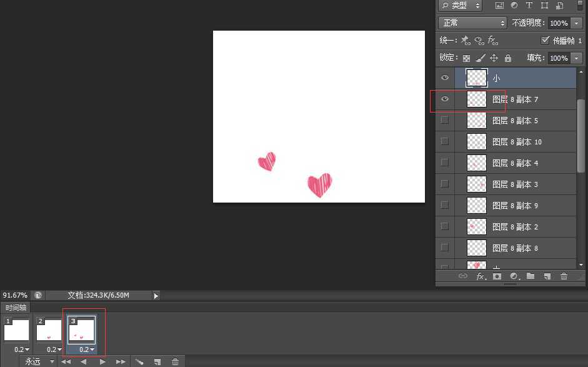588x367 pixels.
Task: Open the 正常 blend mode dropdown
Action: point(472,23)
